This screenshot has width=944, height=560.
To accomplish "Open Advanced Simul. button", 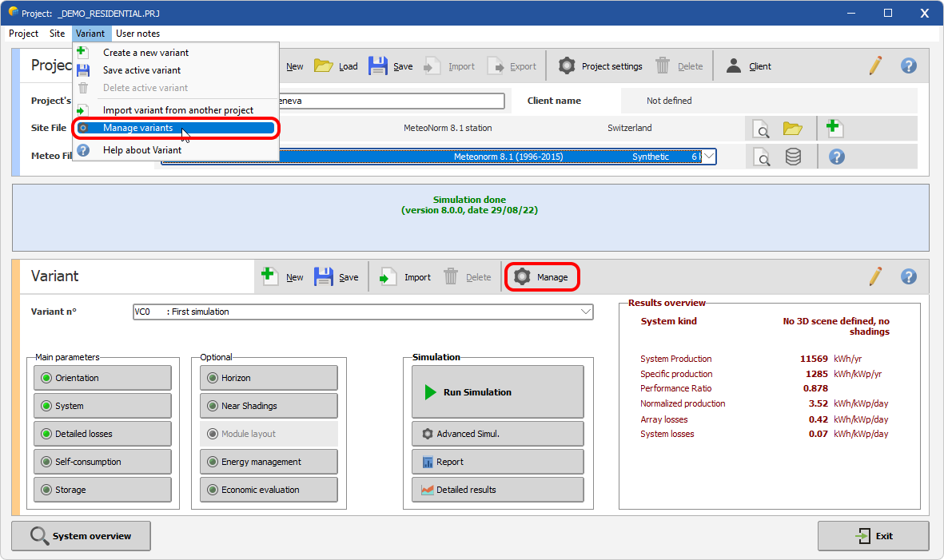I will [x=498, y=434].
